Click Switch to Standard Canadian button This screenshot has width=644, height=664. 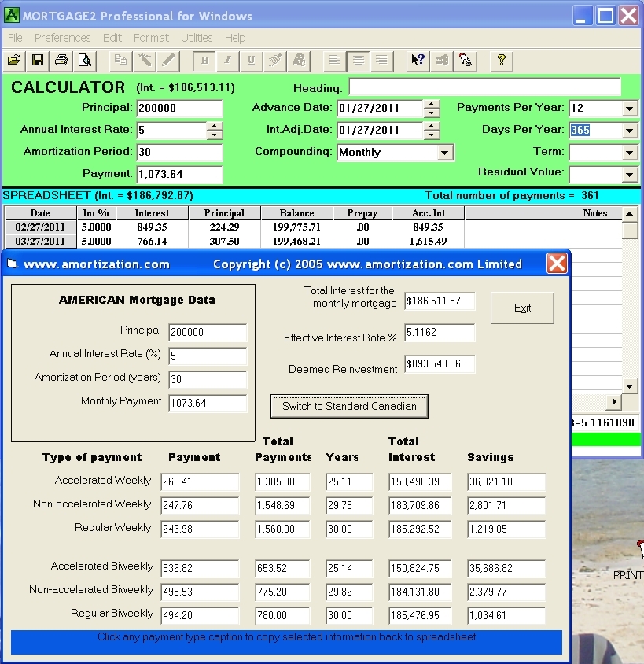(349, 406)
